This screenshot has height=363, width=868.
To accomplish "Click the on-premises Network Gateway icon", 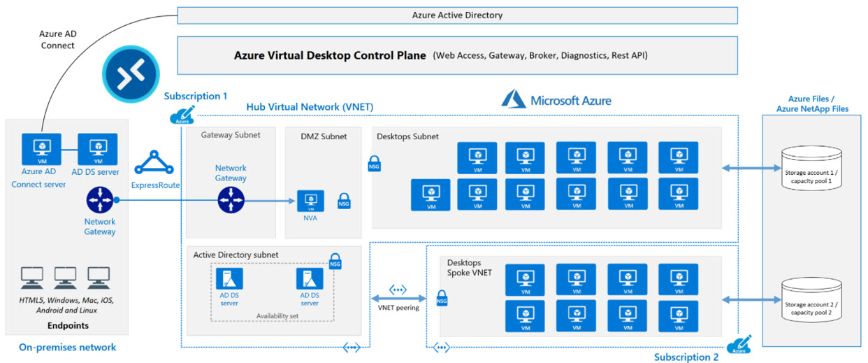I will (x=99, y=201).
